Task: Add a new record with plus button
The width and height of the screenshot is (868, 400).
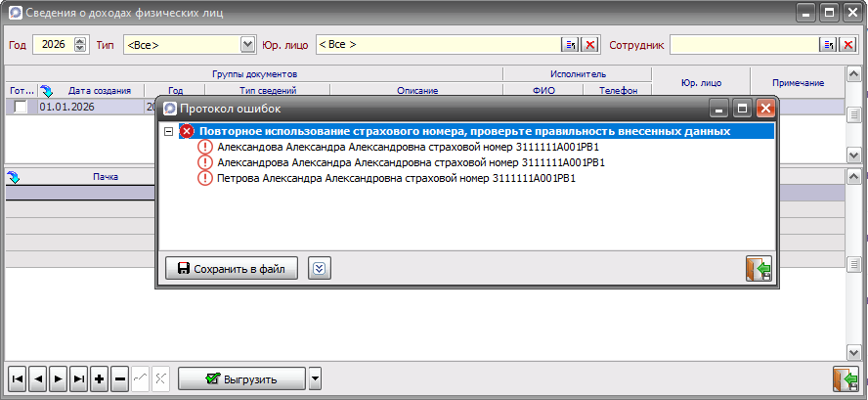Action: (99, 378)
